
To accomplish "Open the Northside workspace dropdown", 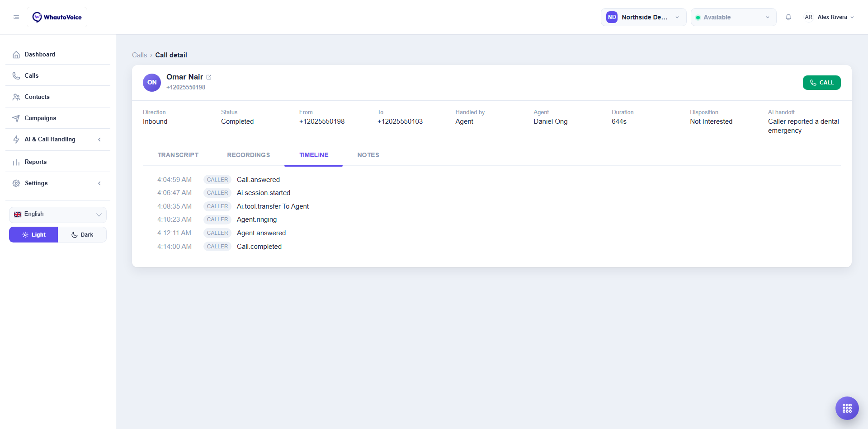I will tap(643, 17).
